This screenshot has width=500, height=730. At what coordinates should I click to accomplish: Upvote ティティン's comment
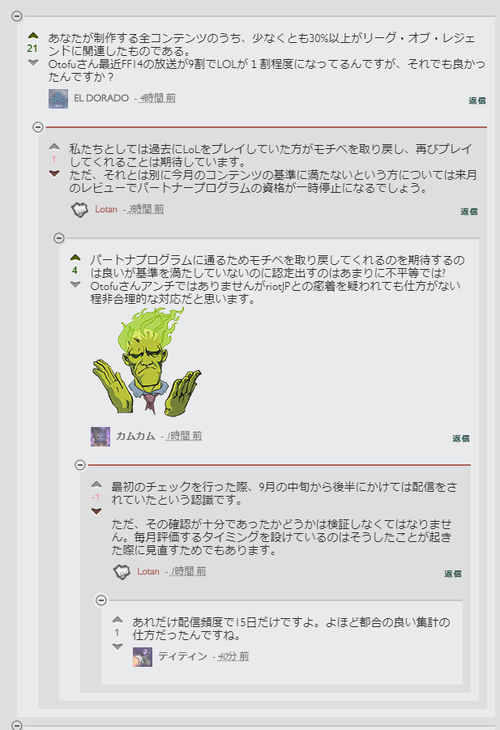tap(117, 620)
